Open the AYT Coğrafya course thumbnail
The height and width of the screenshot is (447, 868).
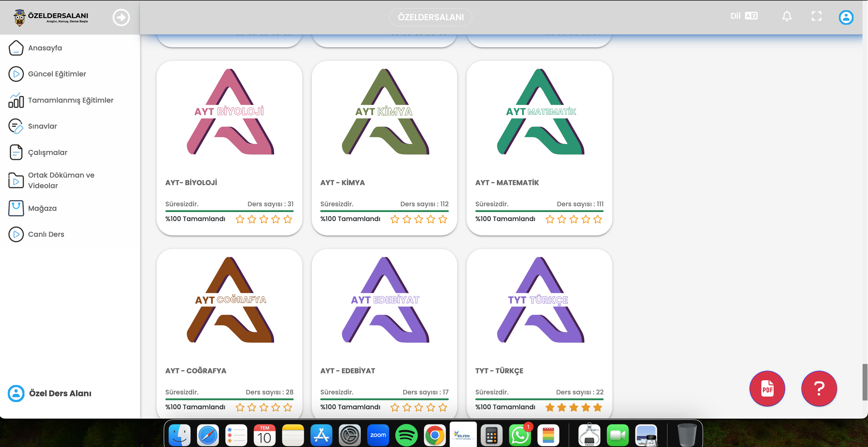click(x=230, y=300)
